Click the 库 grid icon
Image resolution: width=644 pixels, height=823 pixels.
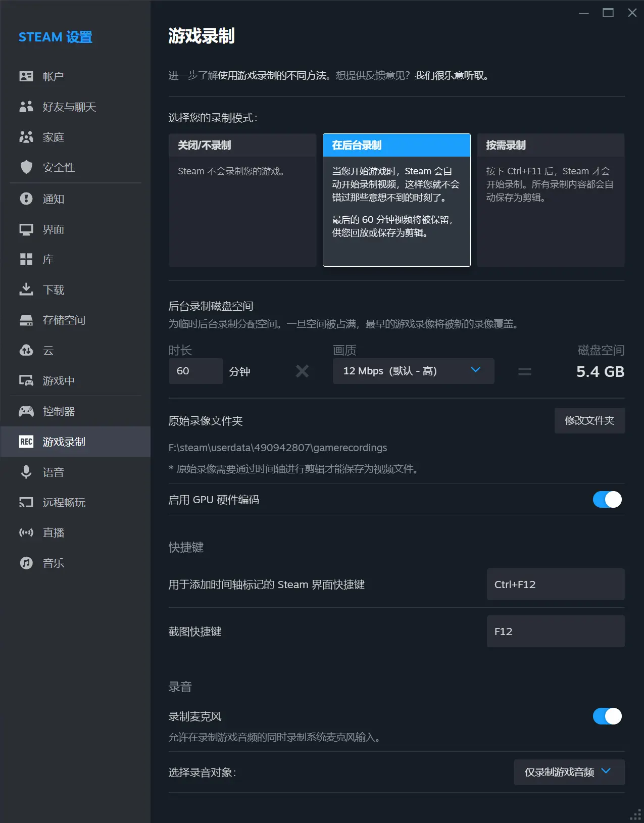[x=26, y=259]
